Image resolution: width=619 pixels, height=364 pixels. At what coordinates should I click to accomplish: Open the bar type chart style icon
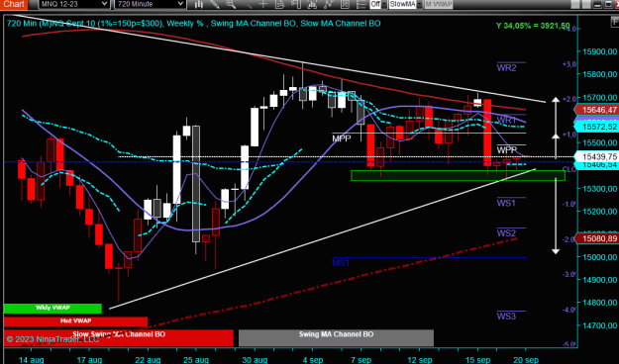coord(198,4)
